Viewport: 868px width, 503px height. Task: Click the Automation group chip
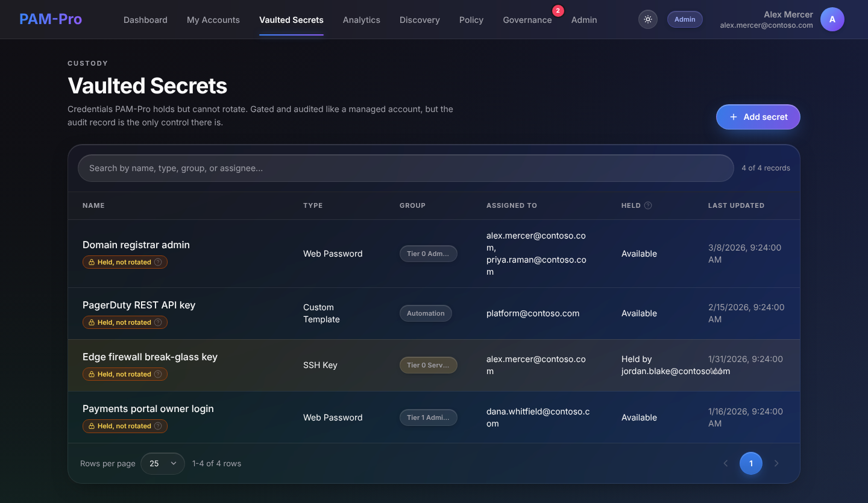click(426, 313)
